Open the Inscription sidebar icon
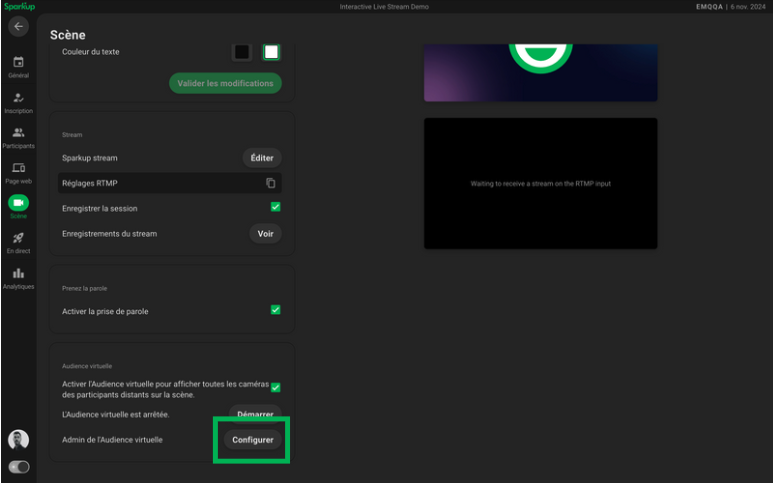Image resolution: width=773 pixels, height=483 pixels. click(x=18, y=98)
